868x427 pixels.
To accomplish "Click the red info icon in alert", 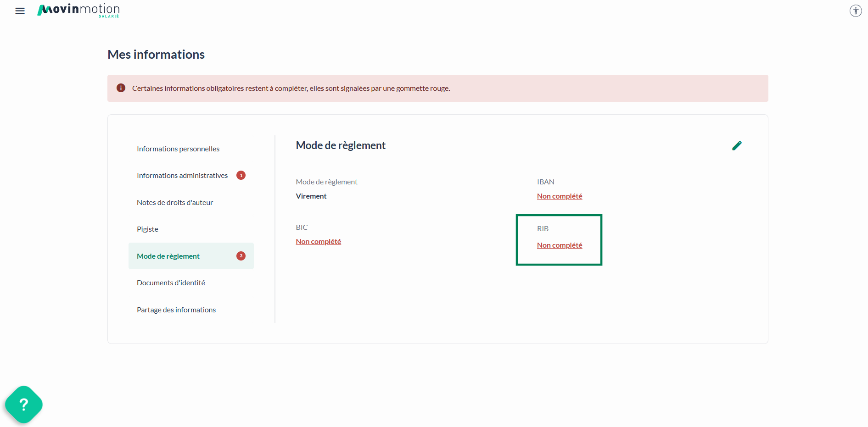I will click(121, 88).
